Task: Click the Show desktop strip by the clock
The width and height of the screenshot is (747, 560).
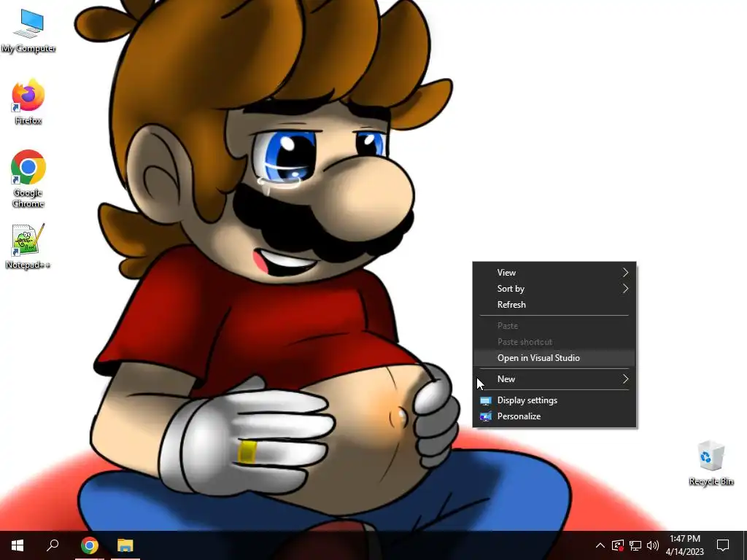Action: (x=744, y=545)
